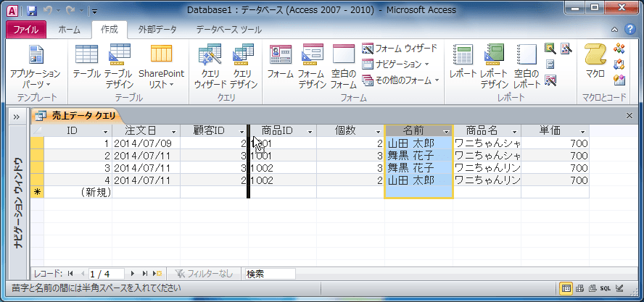The width and height of the screenshot is (644, 302).
Task: Switch to Design view in status bar
Action: point(620,288)
